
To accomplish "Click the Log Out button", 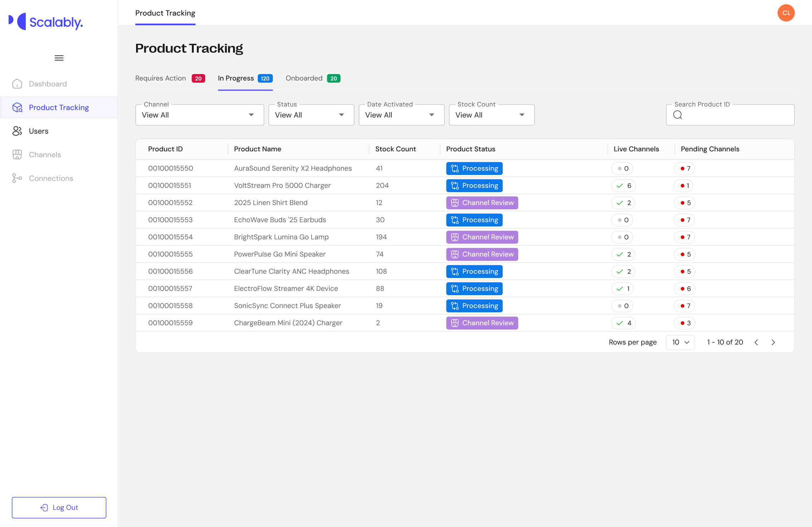I will click(x=59, y=507).
